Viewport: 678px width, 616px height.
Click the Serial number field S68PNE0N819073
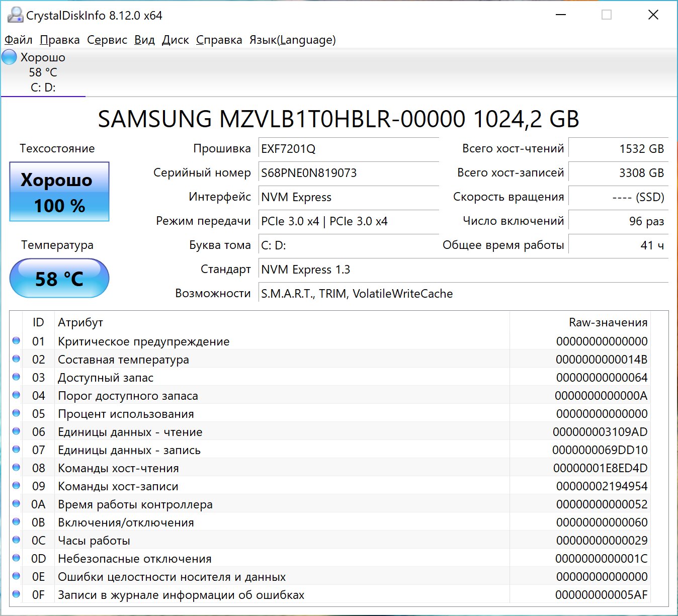pos(348,173)
